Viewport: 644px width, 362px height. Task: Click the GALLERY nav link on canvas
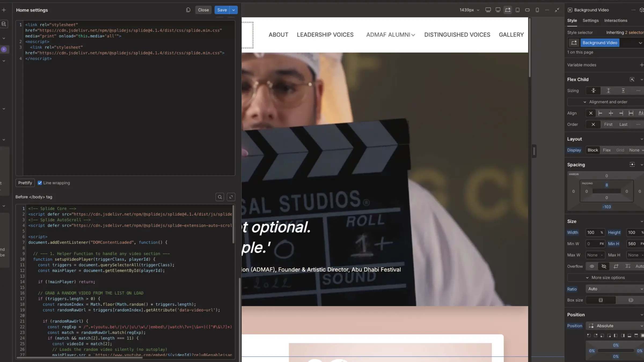point(511,35)
